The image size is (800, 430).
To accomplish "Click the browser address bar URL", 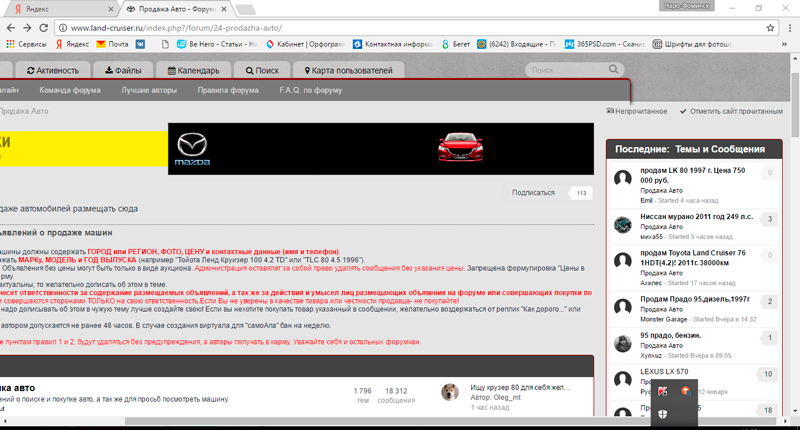I will click(x=177, y=28).
